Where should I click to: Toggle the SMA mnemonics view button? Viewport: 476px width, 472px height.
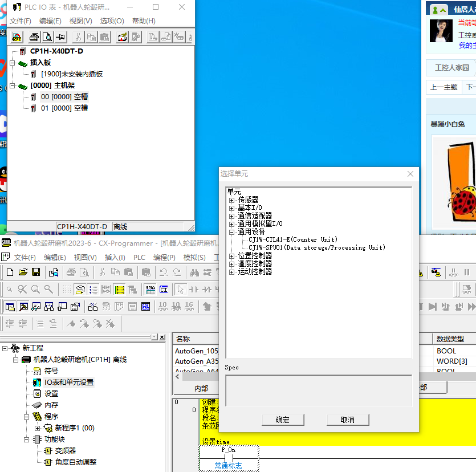coord(150,290)
